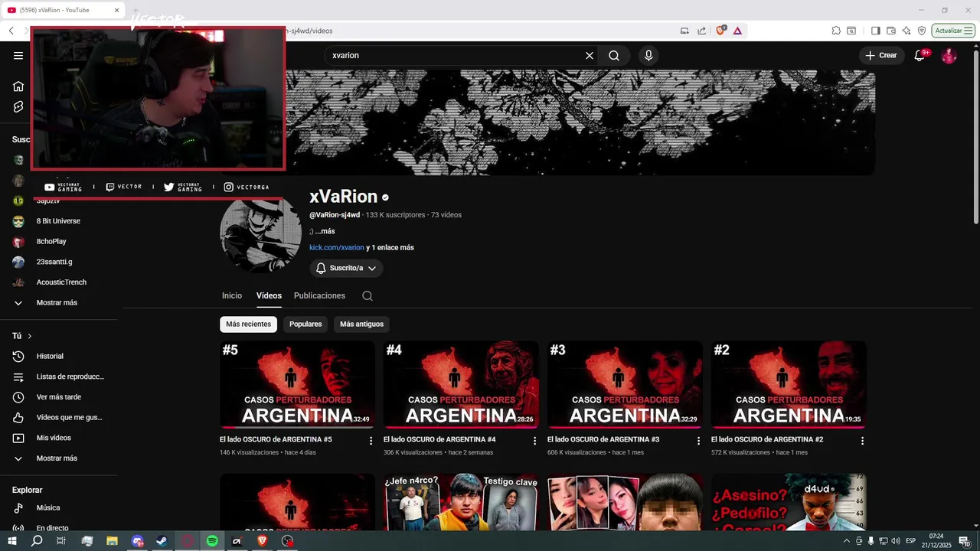Open the kick.com/xvarion link

coord(337,248)
